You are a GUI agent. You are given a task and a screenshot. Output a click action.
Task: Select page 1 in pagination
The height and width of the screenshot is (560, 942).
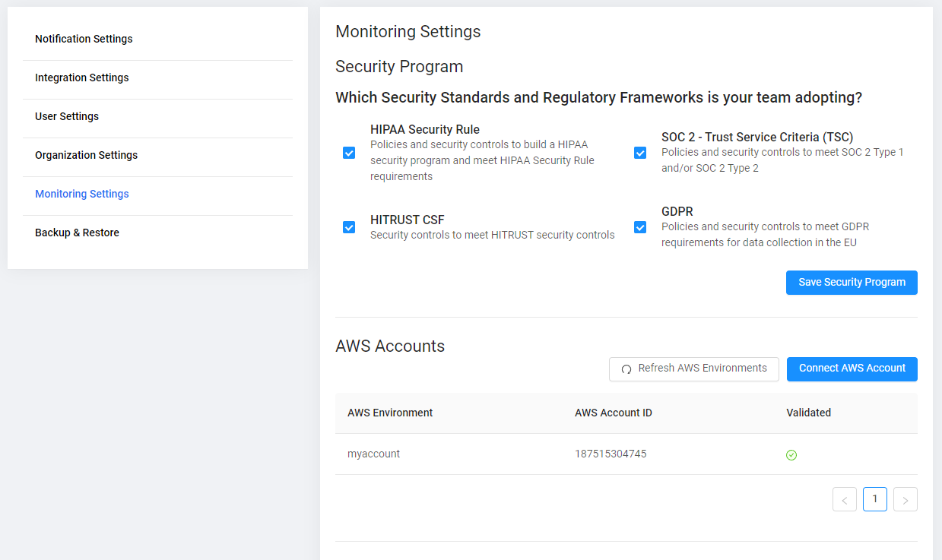(x=875, y=499)
